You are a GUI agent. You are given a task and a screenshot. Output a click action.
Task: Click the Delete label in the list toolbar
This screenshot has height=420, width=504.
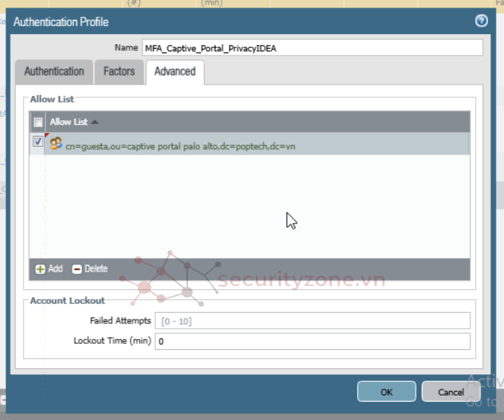click(96, 269)
